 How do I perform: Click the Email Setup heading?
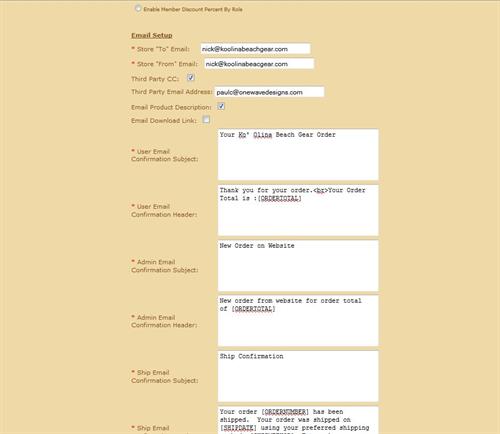[x=152, y=35]
